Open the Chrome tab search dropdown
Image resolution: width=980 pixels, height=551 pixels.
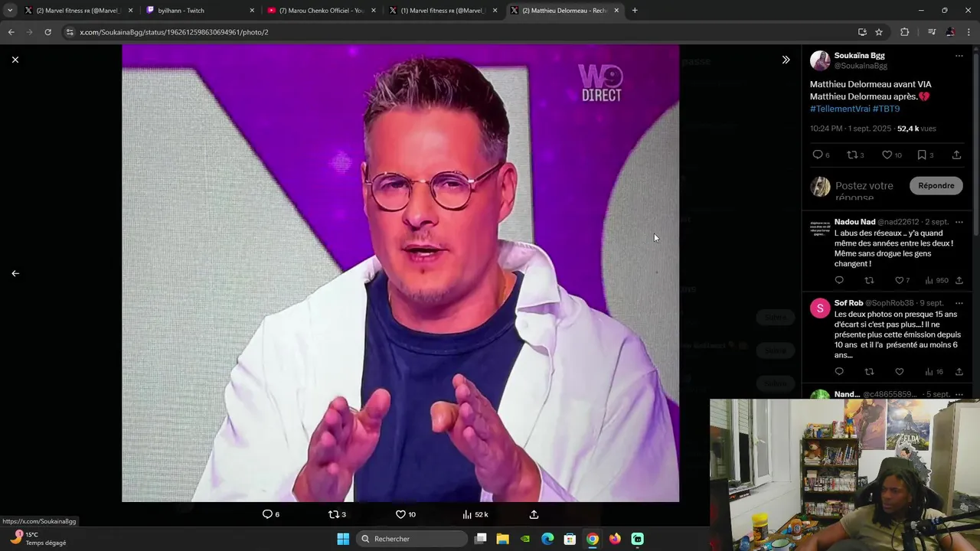10,10
